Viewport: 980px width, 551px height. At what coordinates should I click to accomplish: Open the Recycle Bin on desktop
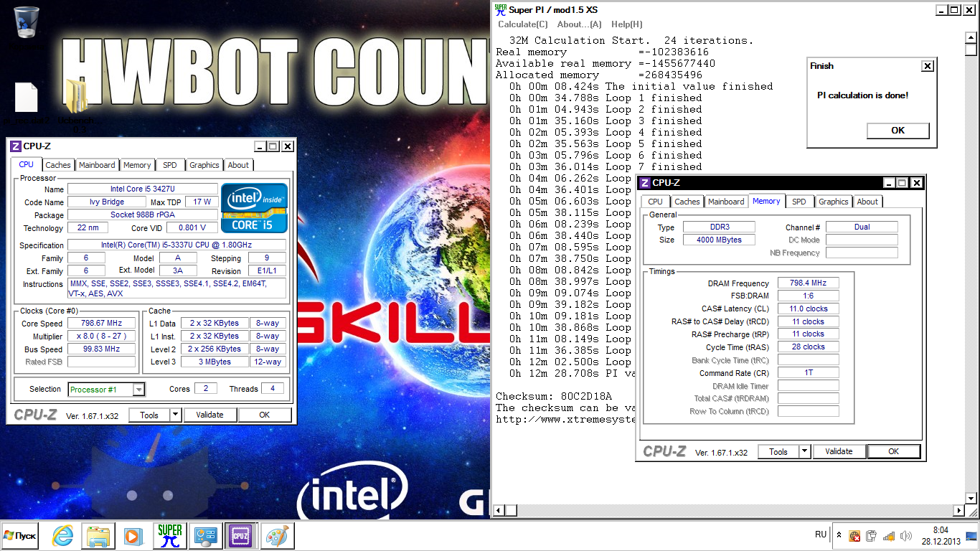27,22
